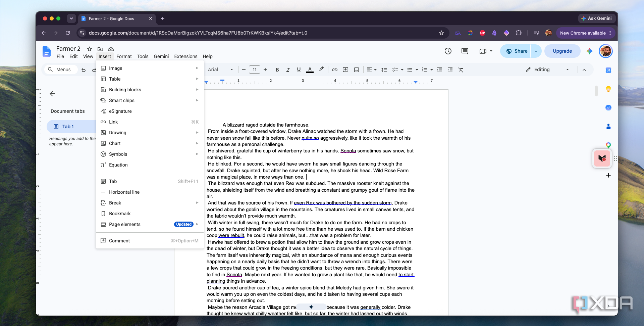Toggle italic formatting

click(x=288, y=70)
